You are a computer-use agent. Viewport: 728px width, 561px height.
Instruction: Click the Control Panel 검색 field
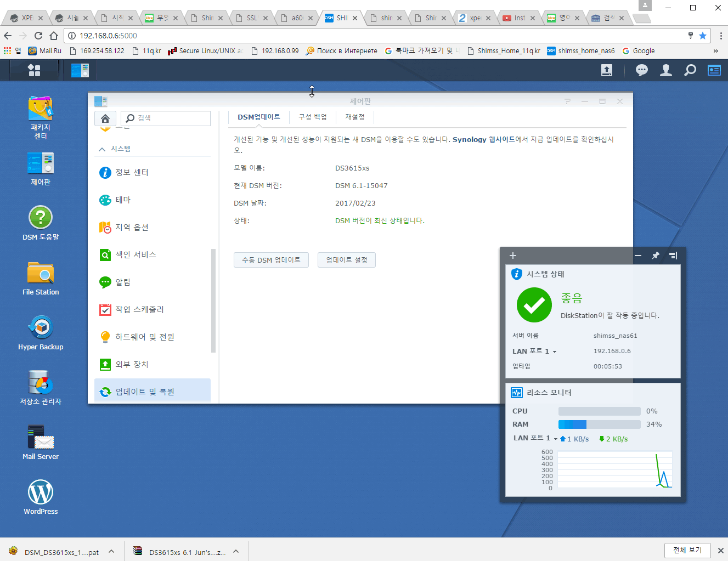coord(166,118)
